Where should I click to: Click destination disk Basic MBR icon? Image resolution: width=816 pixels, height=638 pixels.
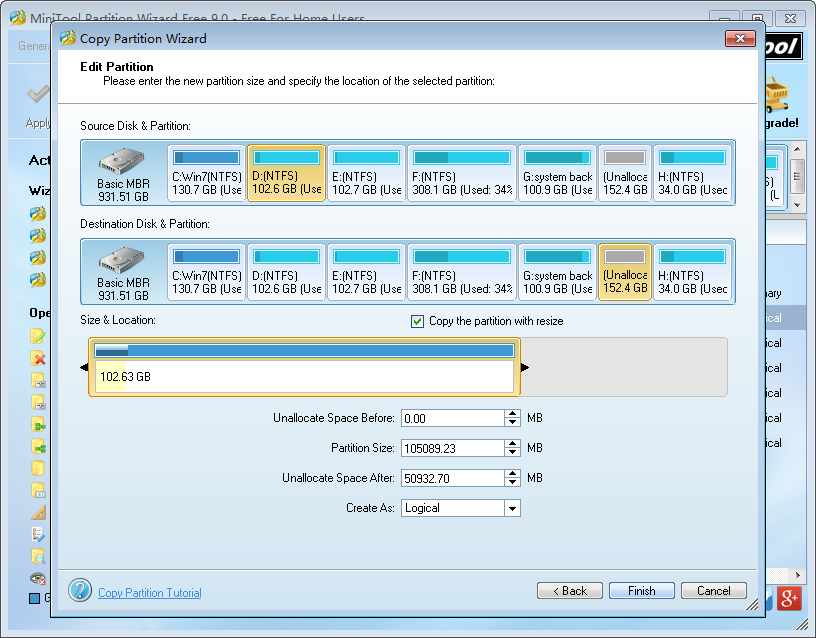pyautogui.click(x=123, y=260)
